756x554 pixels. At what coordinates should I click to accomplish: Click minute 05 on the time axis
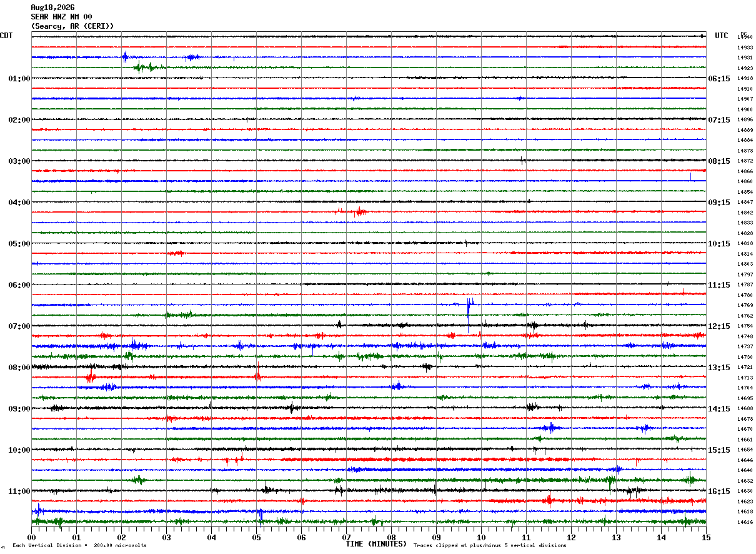pos(256,537)
